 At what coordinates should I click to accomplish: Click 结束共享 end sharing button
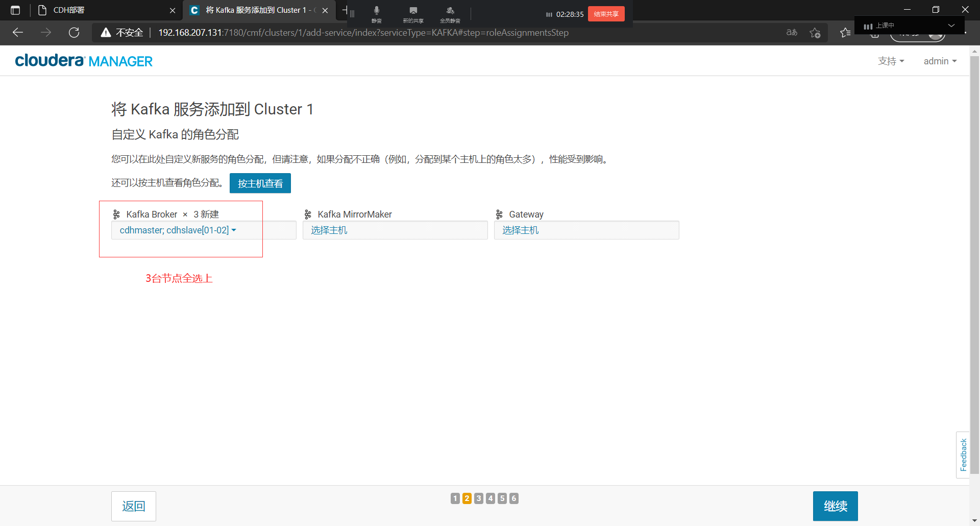(606, 14)
